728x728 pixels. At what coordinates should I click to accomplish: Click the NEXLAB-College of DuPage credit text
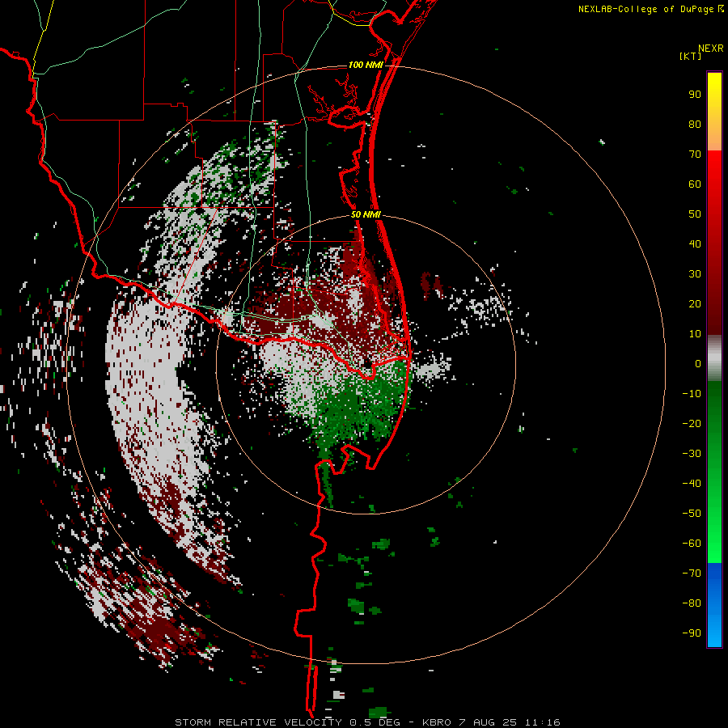tap(645, 9)
